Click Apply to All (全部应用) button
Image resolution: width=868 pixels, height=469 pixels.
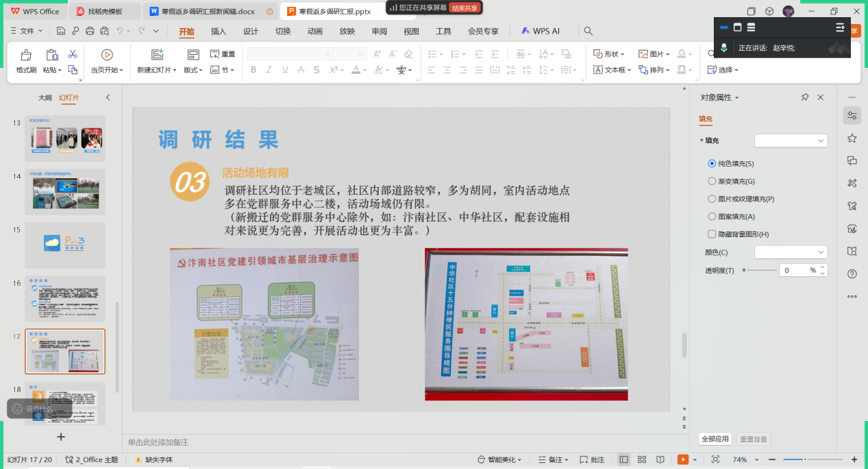click(x=715, y=439)
